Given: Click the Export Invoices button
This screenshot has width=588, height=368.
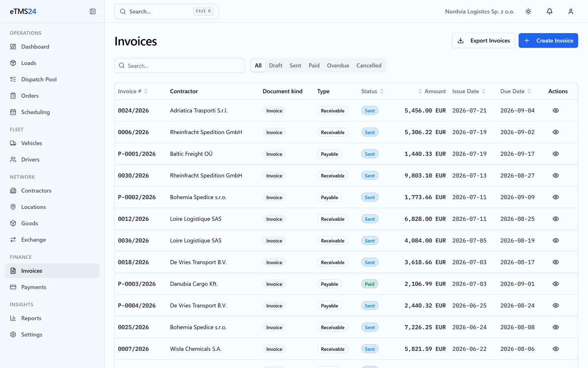Looking at the screenshot, I should pyautogui.click(x=483, y=40).
